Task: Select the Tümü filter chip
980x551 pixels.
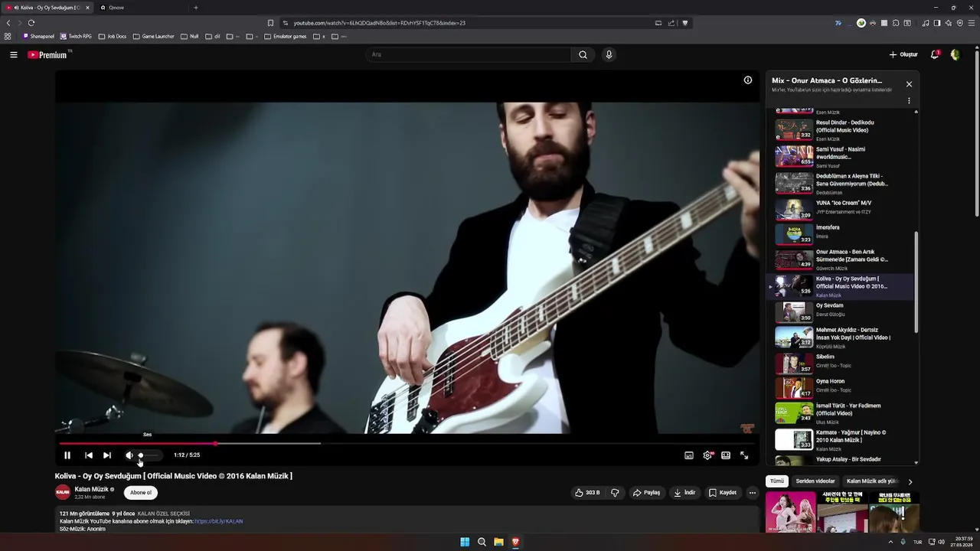Action: click(x=777, y=481)
